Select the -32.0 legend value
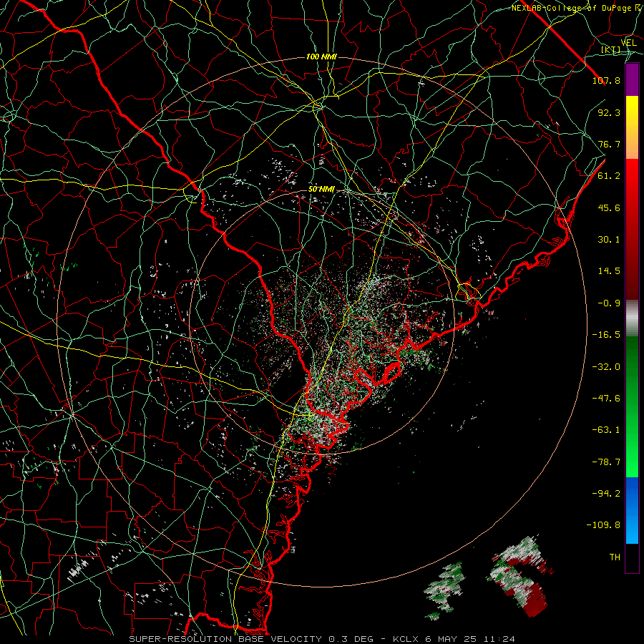 pos(606,367)
